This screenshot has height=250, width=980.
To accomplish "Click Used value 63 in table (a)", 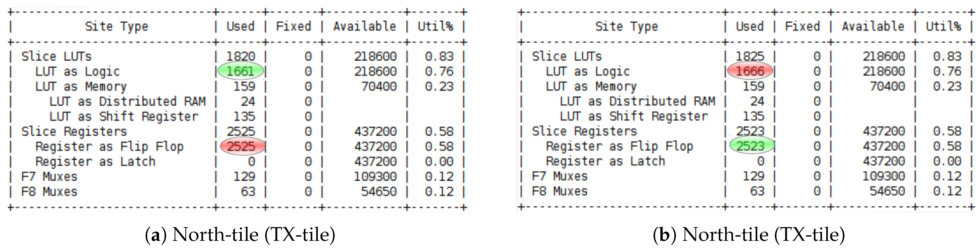I will point(248,191).
